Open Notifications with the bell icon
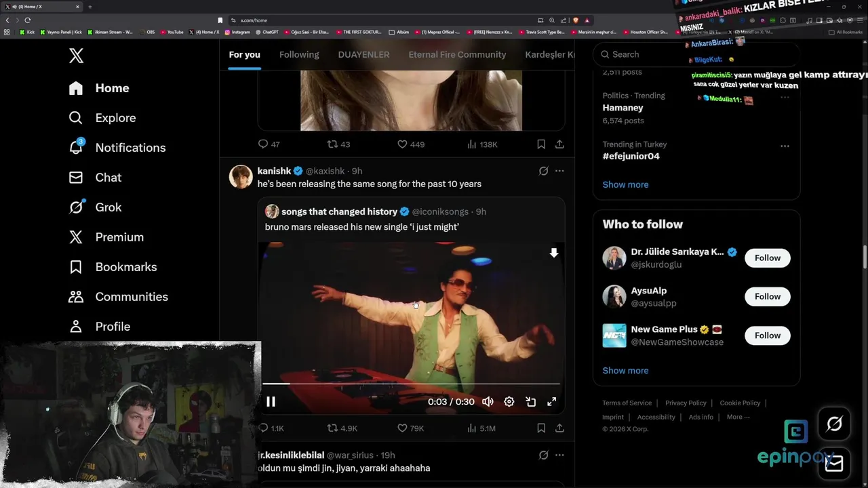The image size is (868, 488). tap(117, 148)
